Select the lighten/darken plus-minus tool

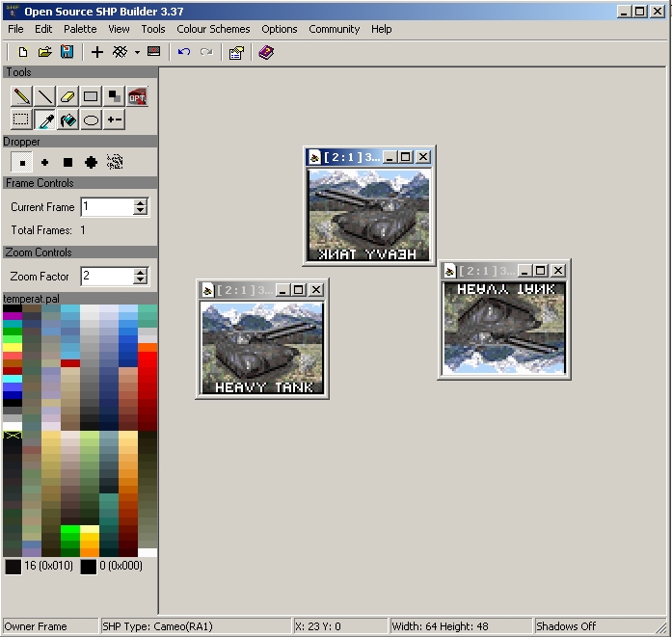point(114,119)
